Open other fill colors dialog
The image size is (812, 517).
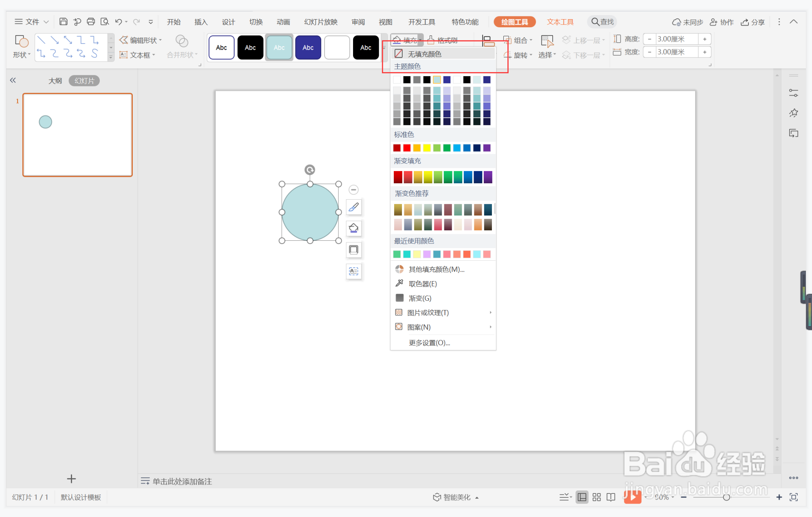tap(436, 269)
